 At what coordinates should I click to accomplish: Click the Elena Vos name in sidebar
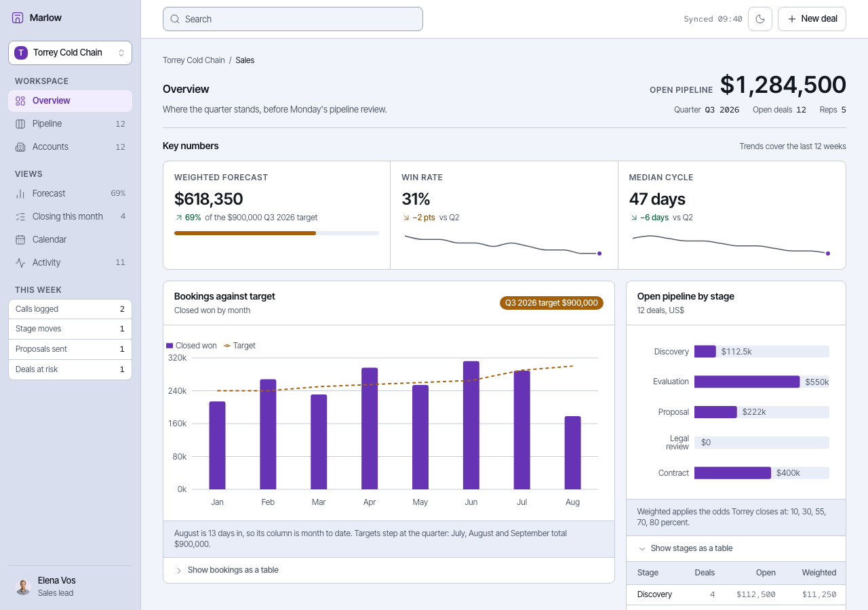[x=57, y=581]
